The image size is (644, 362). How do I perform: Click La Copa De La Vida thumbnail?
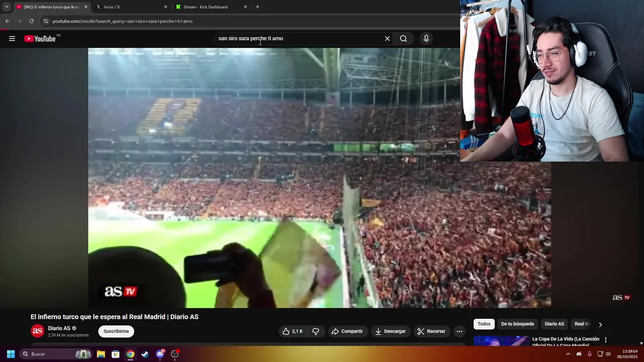[501, 341]
